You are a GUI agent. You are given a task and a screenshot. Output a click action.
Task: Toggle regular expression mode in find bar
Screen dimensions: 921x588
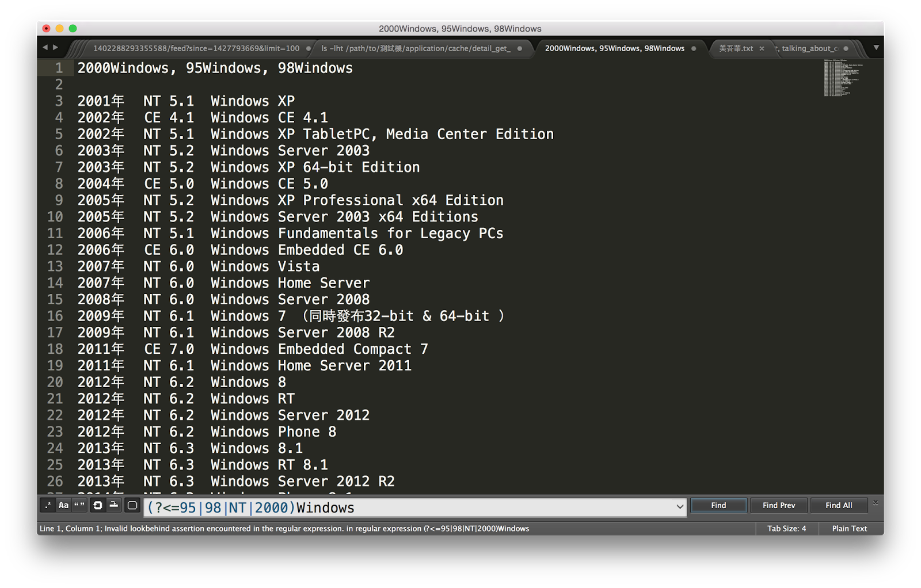tap(48, 505)
